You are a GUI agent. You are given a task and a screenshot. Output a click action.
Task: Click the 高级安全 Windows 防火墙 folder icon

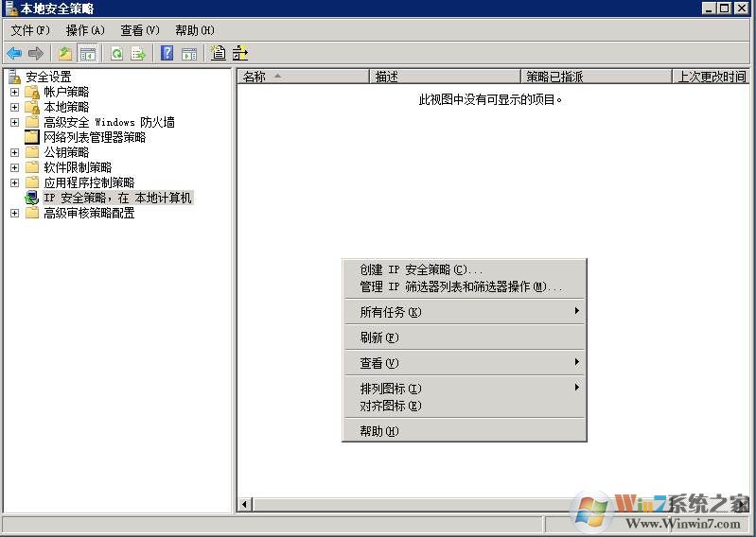click(x=32, y=122)
